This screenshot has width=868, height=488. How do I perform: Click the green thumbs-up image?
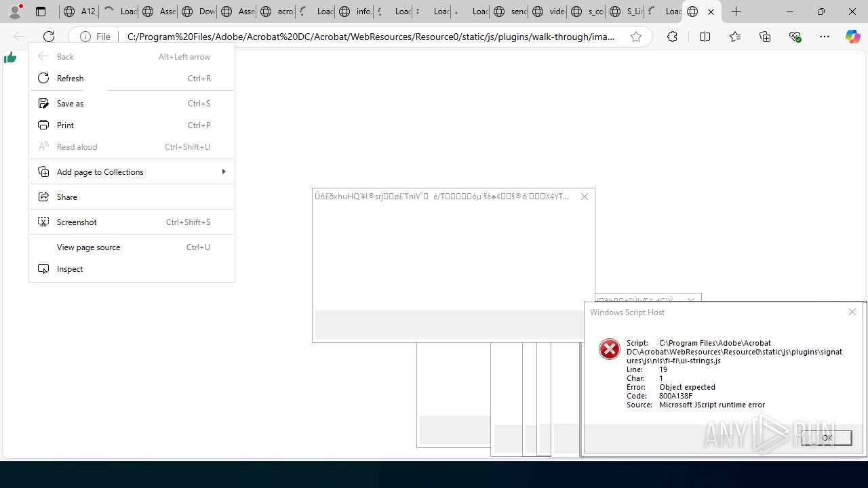[10, 58]
